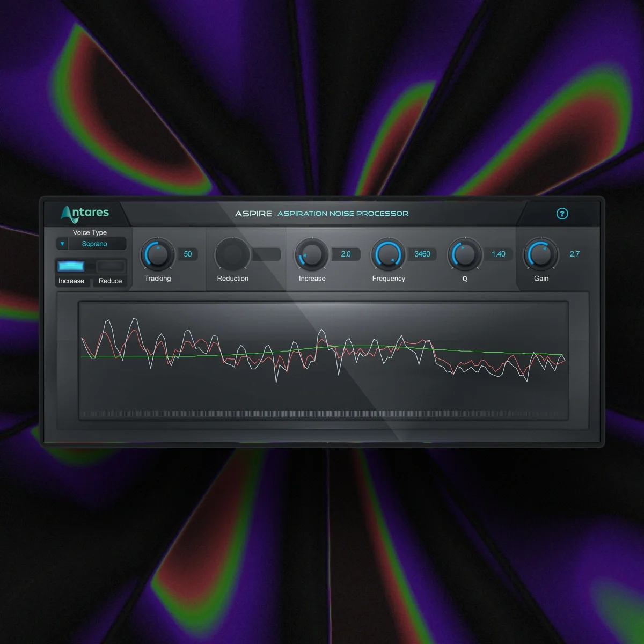Viewport: 644px width, 644px height.
Task: Click the Aspiration Noise Processor subtitle
Action: (343, 214)
